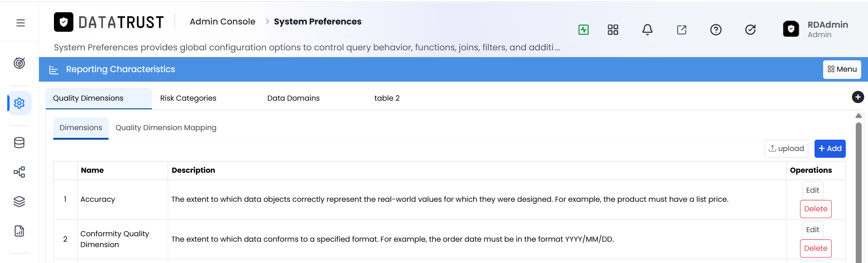Viewport: 868px width, 263px height.
Task: Open the Quality Dimension Mapping sub-tab
Action: pos(166,128)
